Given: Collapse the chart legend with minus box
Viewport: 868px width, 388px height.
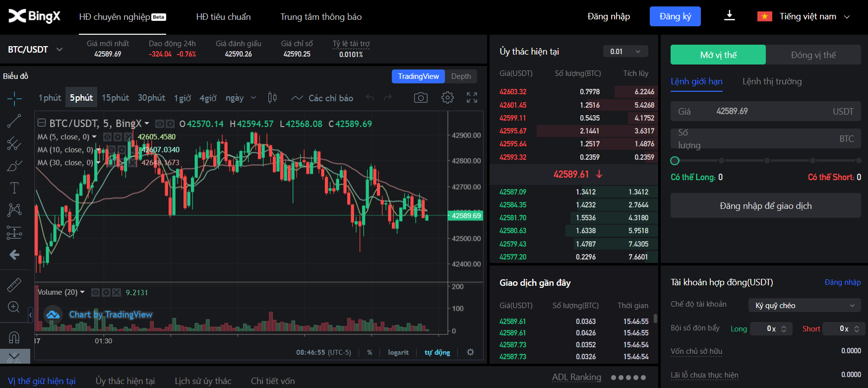Looking at the screenshot, I should 42,123.
